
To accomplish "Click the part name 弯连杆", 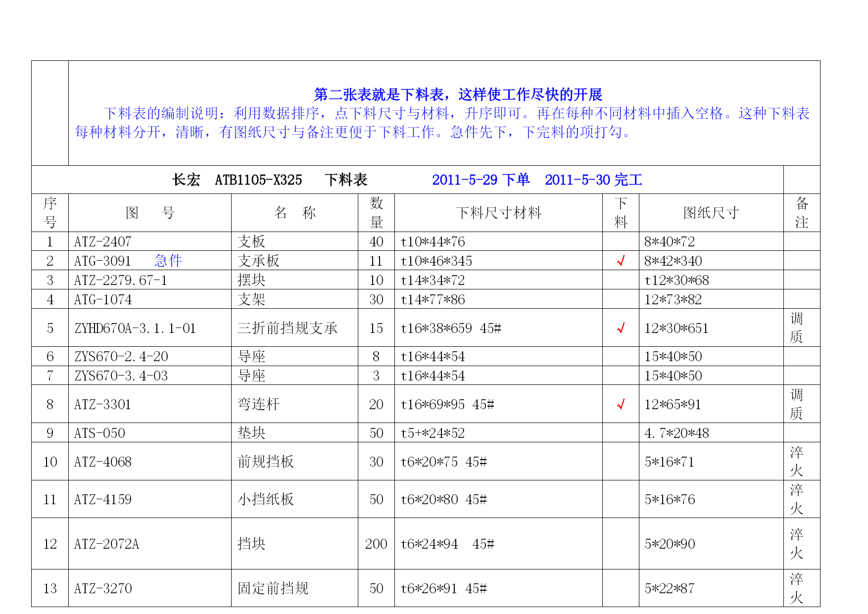I will click(259, 404).
